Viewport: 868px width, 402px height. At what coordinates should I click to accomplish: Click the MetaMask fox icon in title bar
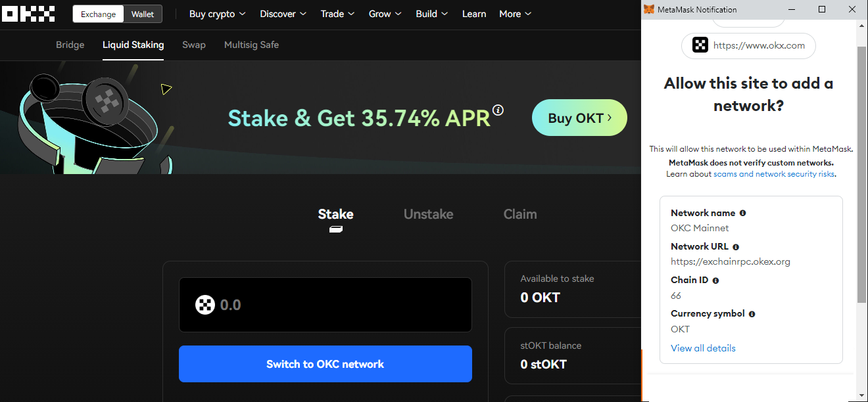(649, 10)
